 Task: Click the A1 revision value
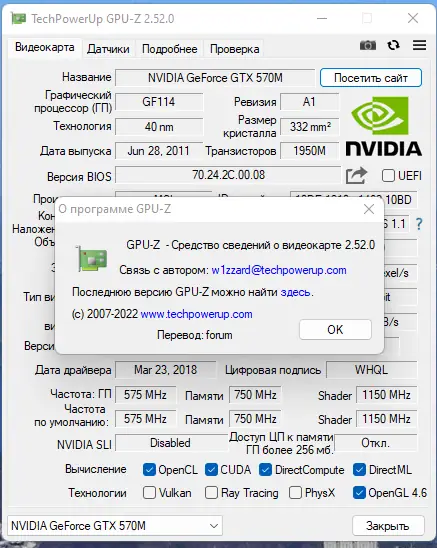(x=309, y=102)
